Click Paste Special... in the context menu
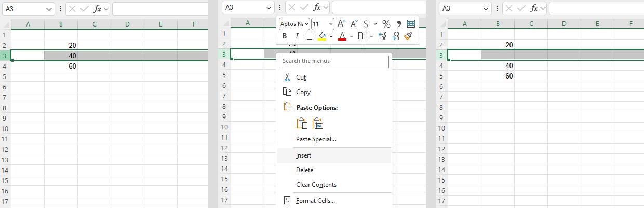 [x=316, y=139]
